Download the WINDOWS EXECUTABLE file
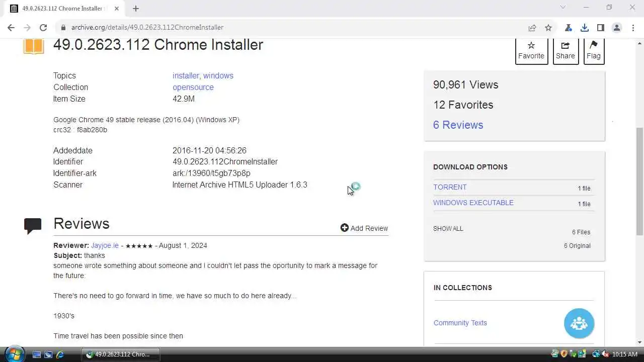 tap(473, 203)
